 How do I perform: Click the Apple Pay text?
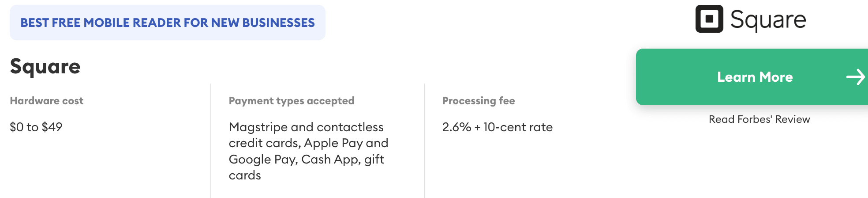coord(333,143)
